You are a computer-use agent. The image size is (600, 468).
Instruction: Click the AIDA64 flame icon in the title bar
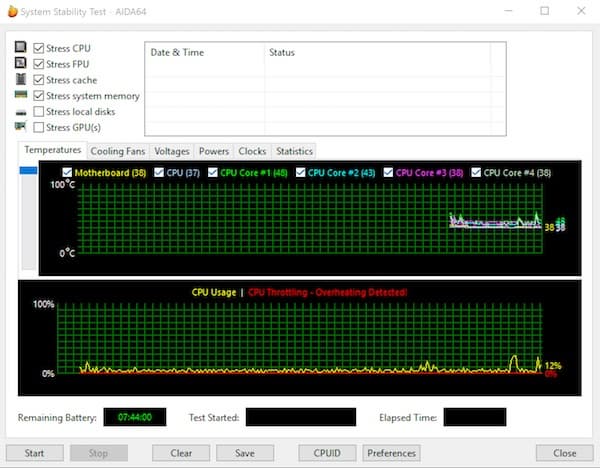[x=13, y=11]
